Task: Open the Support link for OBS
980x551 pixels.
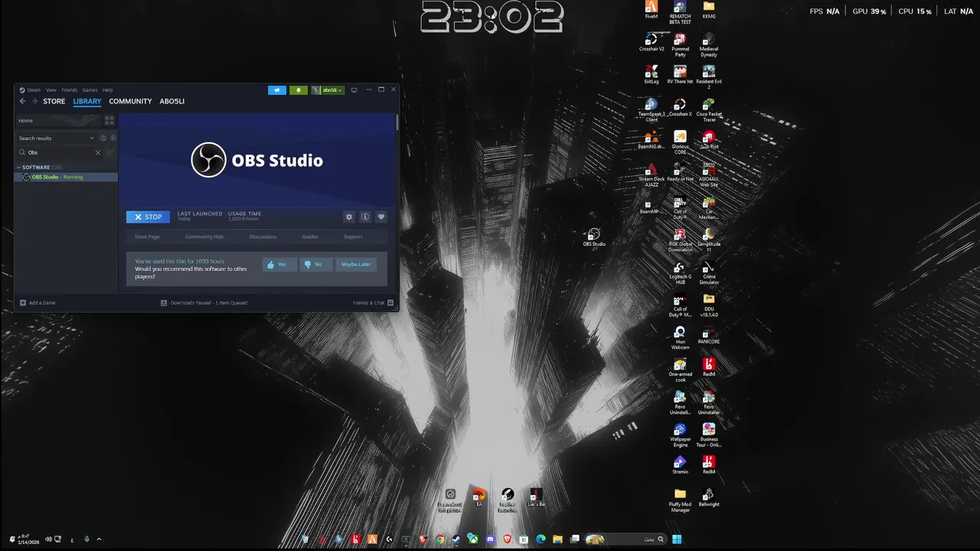Action: [353, 236]
